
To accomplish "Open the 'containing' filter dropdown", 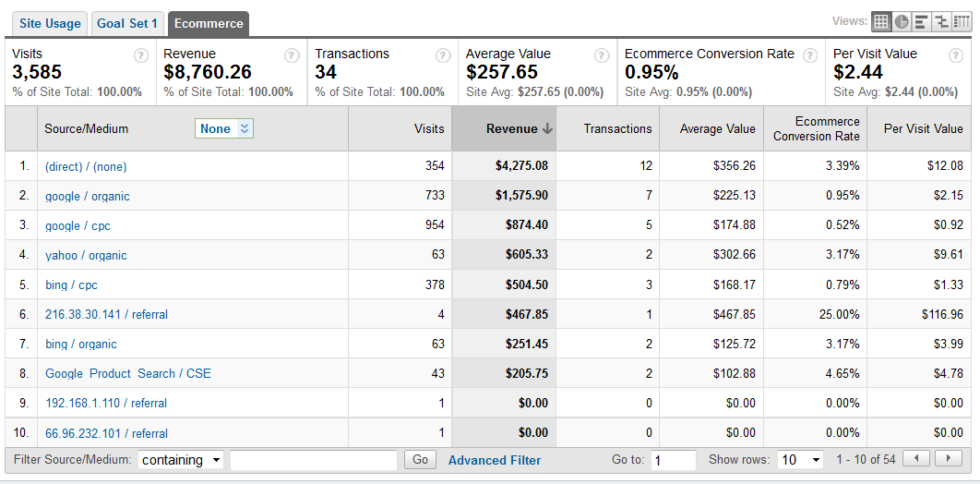I will (x=181, y=460).
